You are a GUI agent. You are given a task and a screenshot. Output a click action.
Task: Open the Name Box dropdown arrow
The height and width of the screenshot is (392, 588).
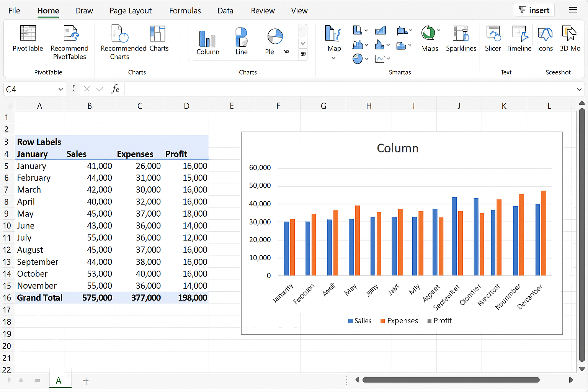click(x=61, y=89)
